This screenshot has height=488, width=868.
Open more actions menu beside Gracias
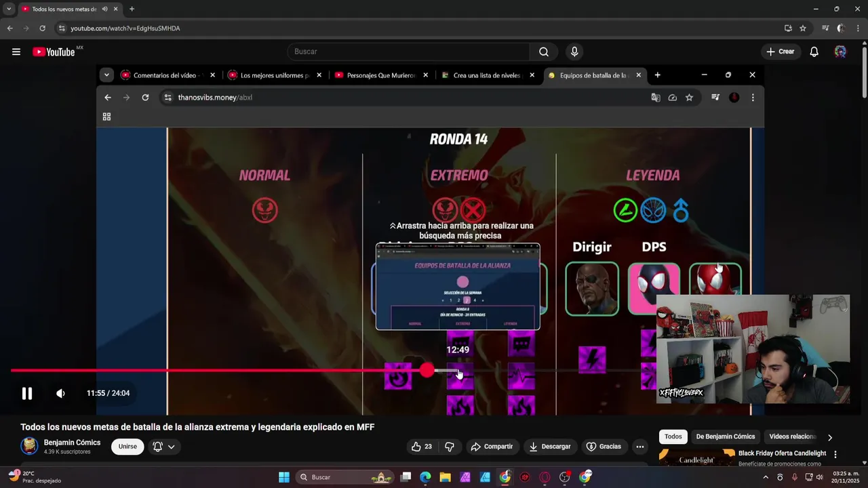[x=639, y=447]
